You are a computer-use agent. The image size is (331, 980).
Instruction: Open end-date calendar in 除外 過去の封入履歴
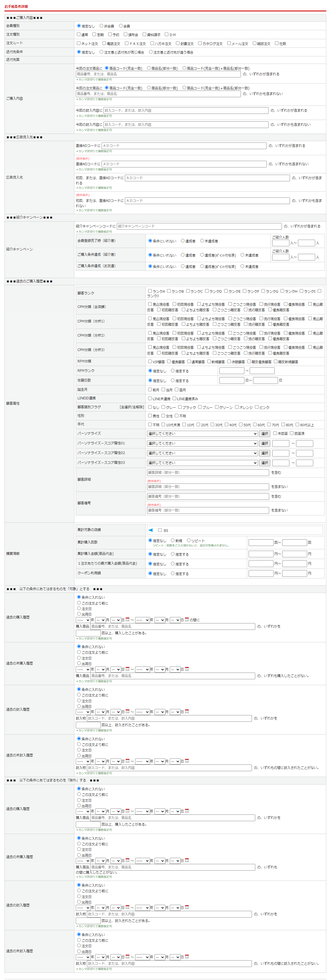[x=187, y=907]
